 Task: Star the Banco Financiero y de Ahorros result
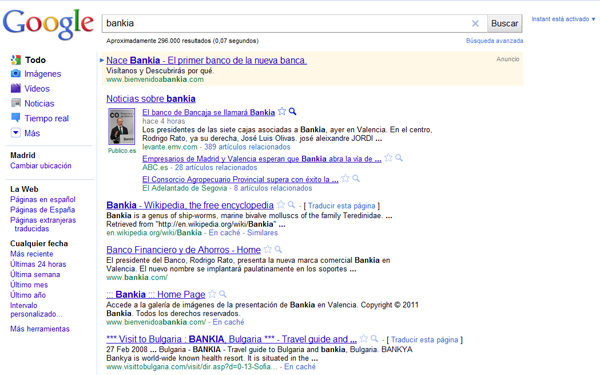(268, 249)
